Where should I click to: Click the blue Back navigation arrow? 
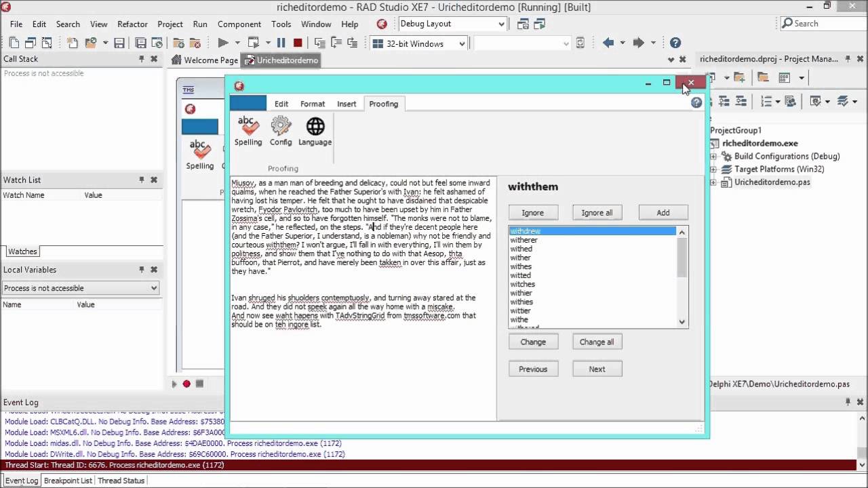tap(608, 43)
